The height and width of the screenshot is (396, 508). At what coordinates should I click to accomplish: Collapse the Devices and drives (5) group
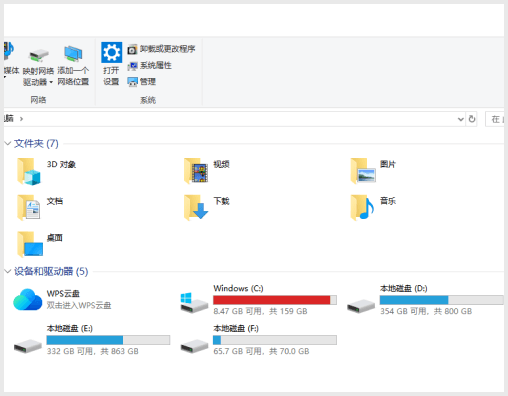coord(8,271)
